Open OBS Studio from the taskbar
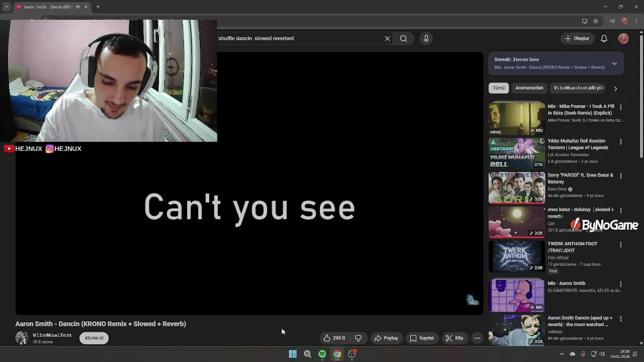 click(x=352, y=354)
